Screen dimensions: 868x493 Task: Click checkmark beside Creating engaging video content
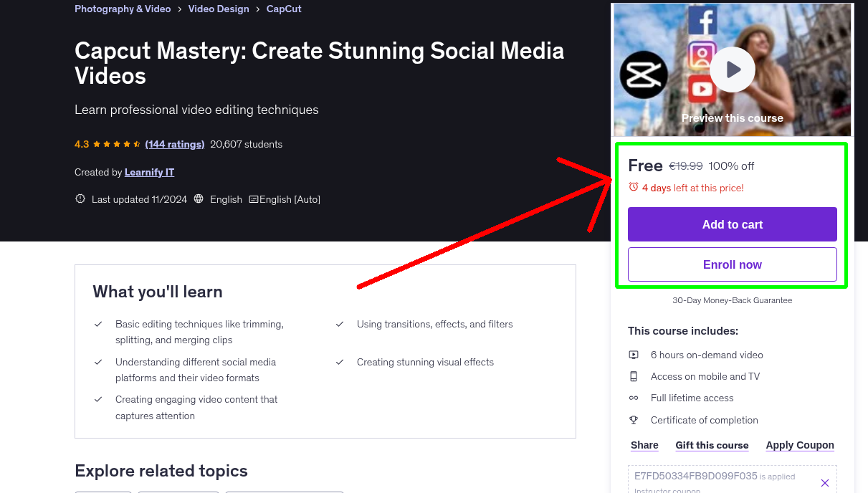coord(98,399)
